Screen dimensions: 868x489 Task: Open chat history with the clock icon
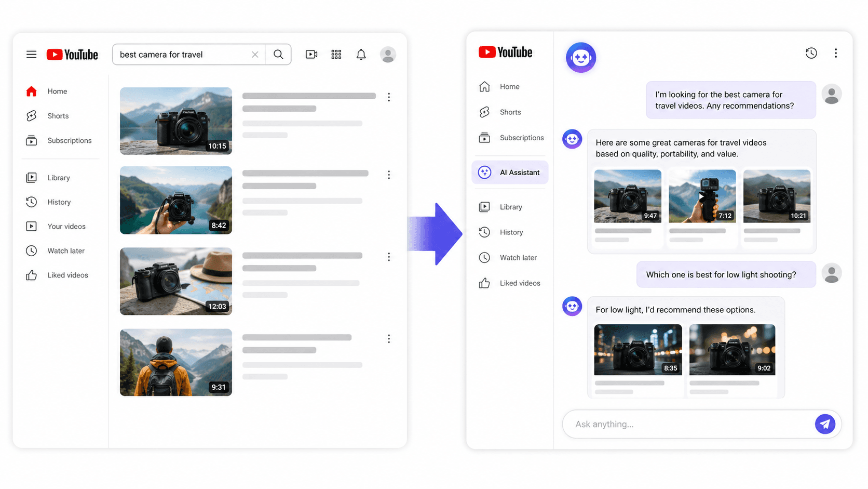coord(811,52)
